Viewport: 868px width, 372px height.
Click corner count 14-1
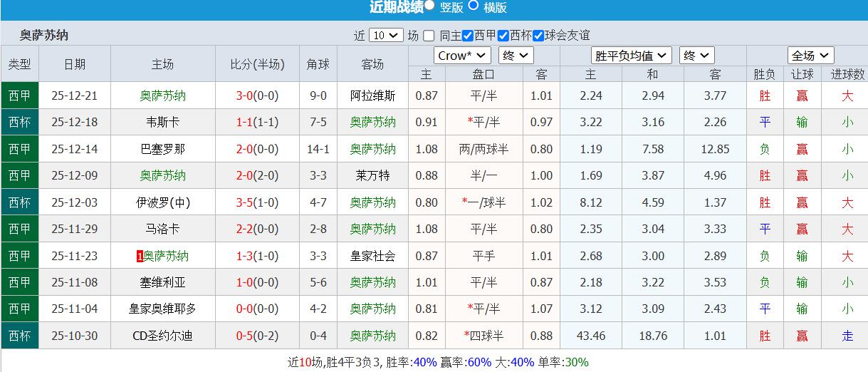point(317,149)
